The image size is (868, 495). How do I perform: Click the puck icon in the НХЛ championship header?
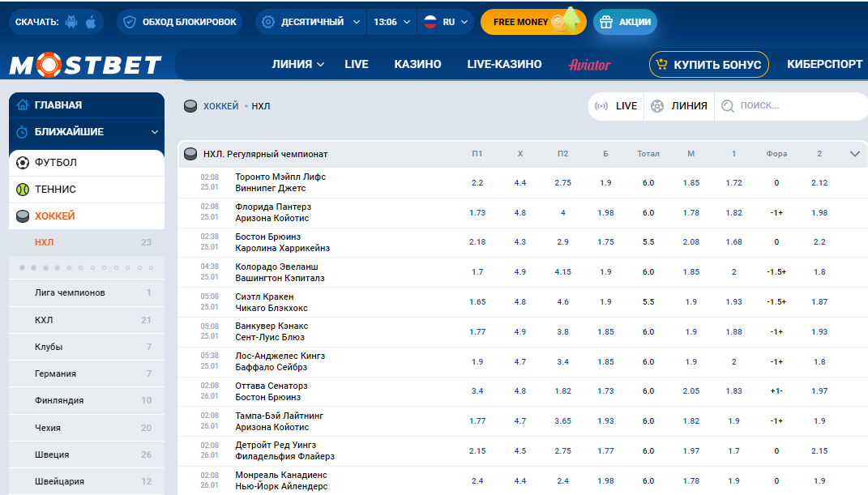(190, 154)
